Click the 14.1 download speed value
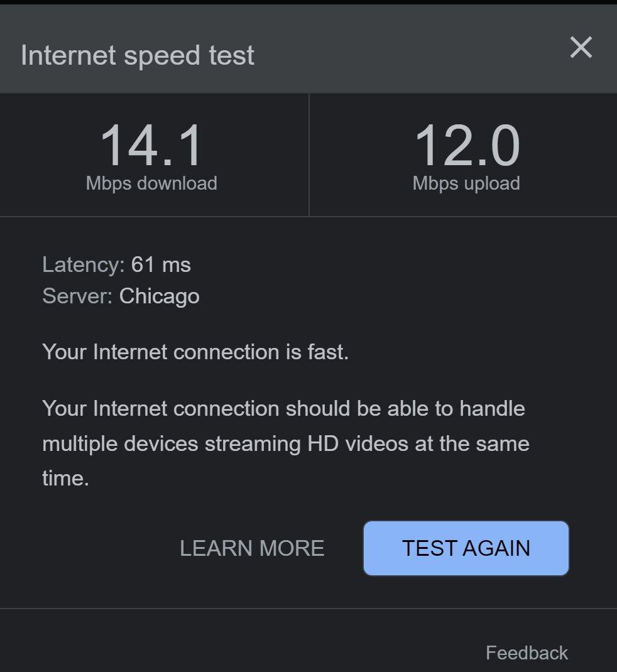This screenshot has height=672, width=617. 151,146
